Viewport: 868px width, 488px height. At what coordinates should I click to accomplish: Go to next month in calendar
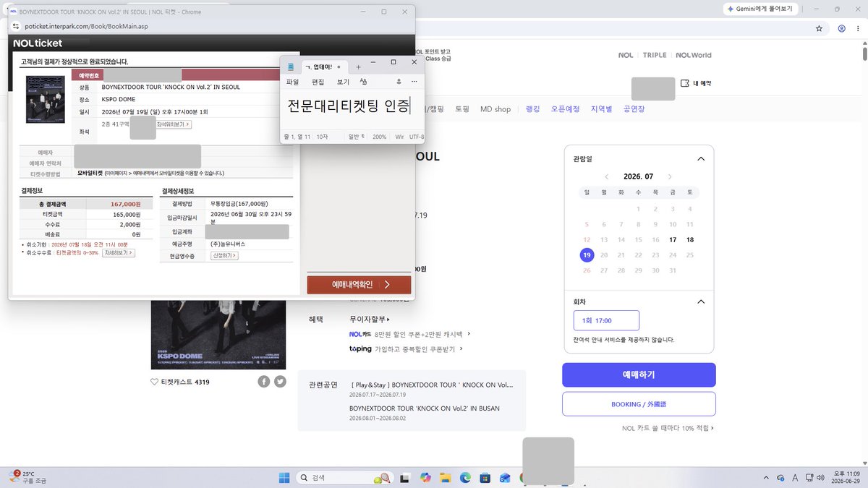click(670, 176)
